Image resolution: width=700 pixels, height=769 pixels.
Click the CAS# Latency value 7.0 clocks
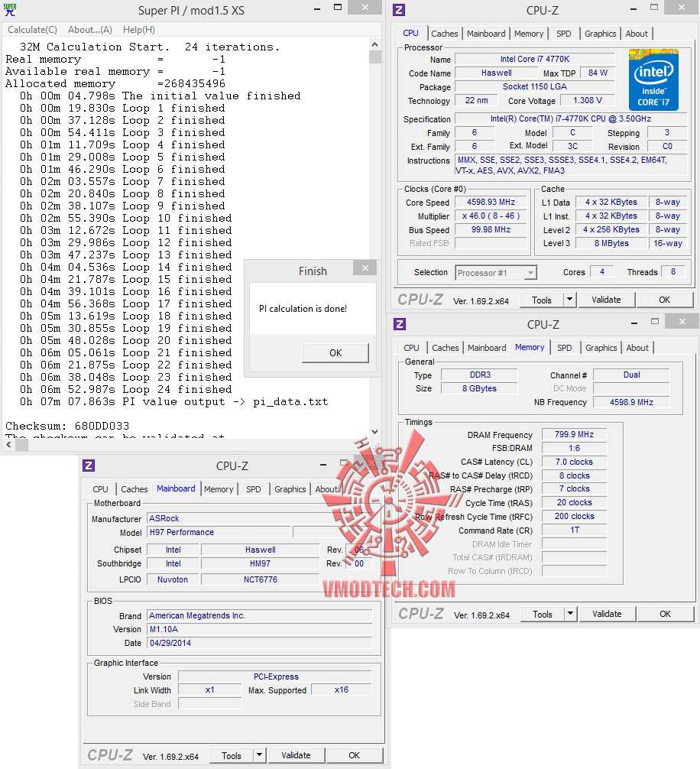(x=574, y=462)
